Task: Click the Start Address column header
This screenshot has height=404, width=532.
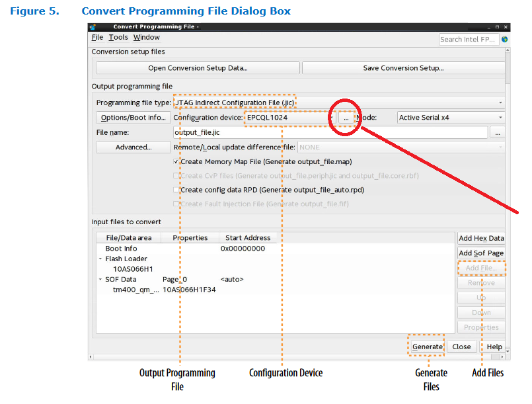Action: pyautogui.click(x=248, y=237)
